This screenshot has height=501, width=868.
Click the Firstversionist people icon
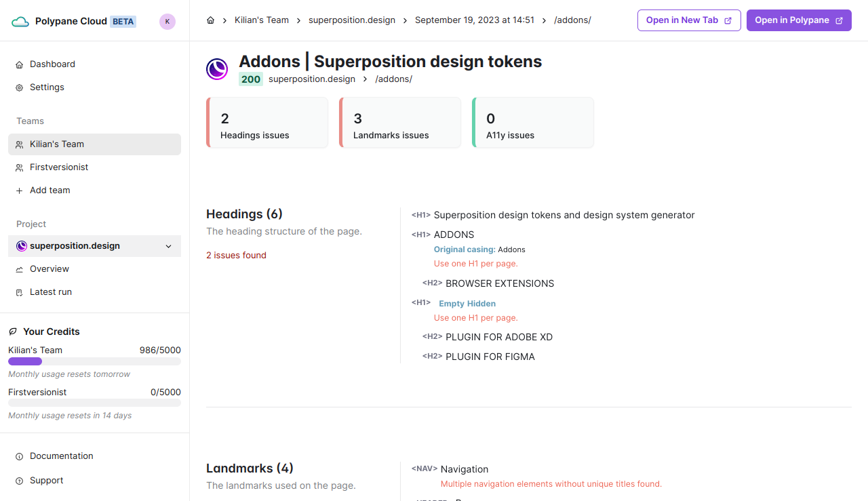(x=19, y=167)
